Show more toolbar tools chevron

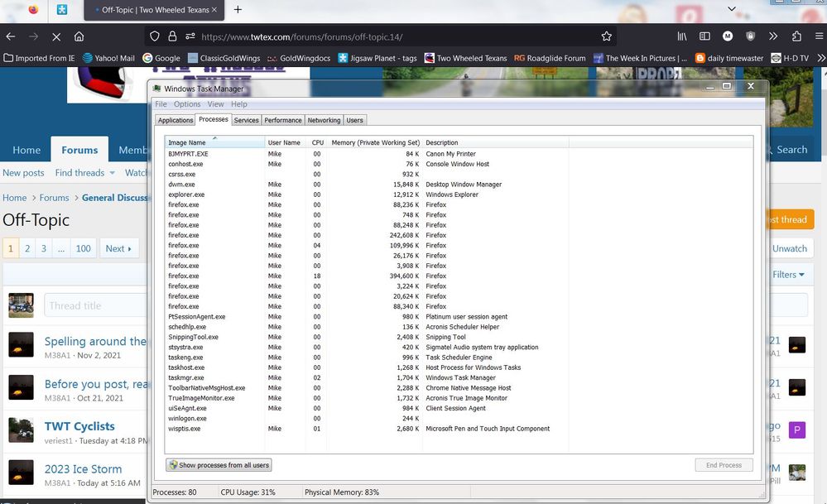coord(773,36)
